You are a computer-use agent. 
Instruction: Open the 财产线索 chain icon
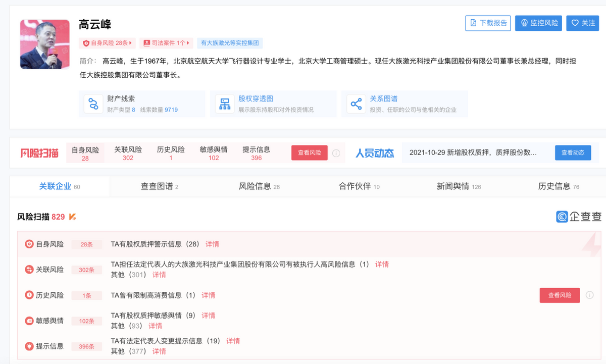click(x=93, y=104)
